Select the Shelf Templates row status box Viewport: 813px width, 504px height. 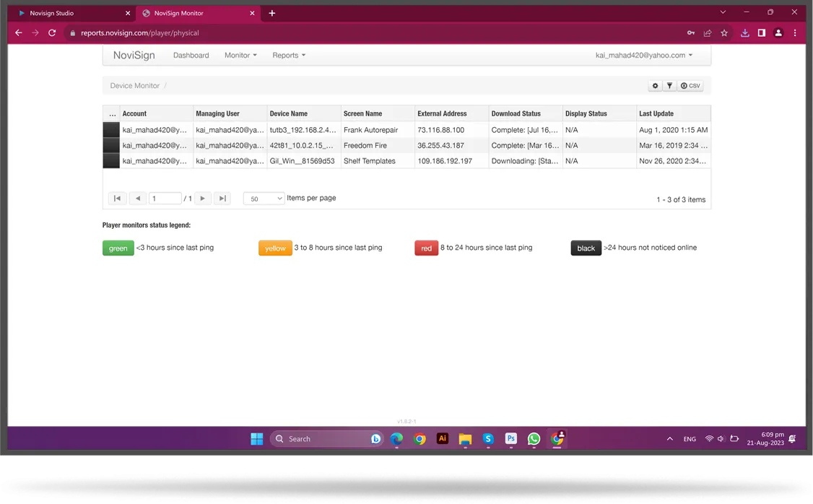(110, 160)
